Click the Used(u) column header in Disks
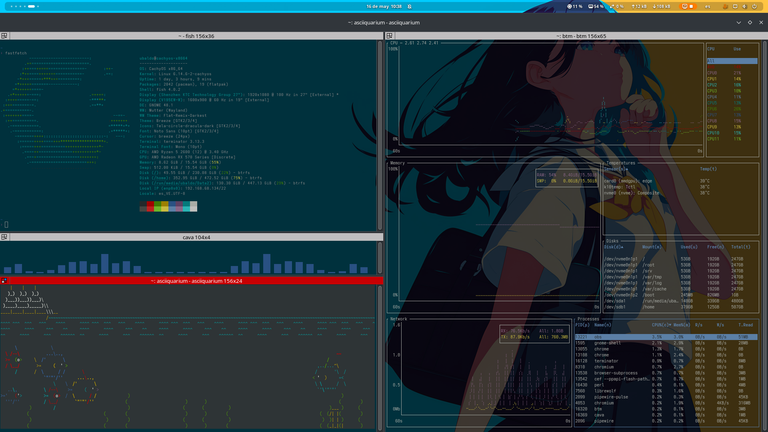768x432 pixels. (x=689, y=247)
